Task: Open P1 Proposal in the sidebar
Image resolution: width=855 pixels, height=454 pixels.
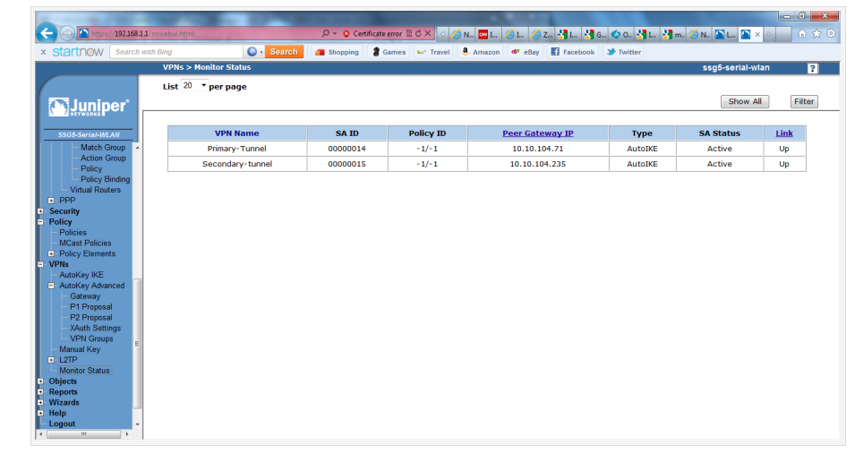Action: click(91, 307)
